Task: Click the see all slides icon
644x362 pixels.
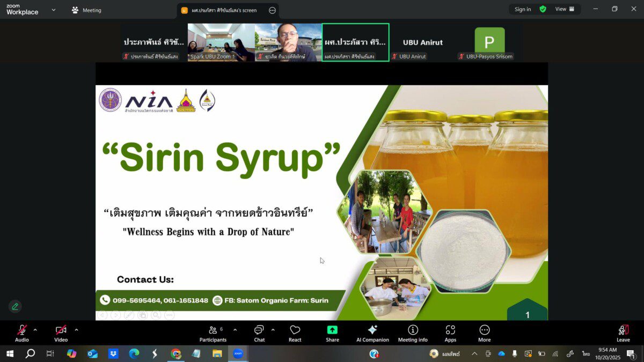Action: coord(142,315)
